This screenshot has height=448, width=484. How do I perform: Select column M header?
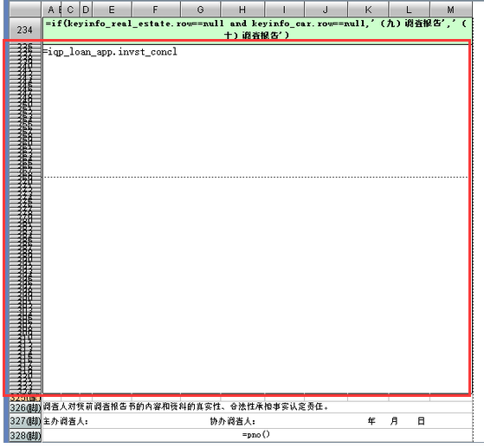[x=450, y=10]
